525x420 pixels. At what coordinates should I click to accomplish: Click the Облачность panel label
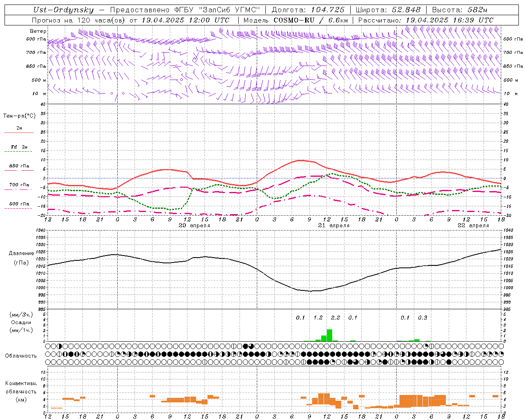(21, 356)
